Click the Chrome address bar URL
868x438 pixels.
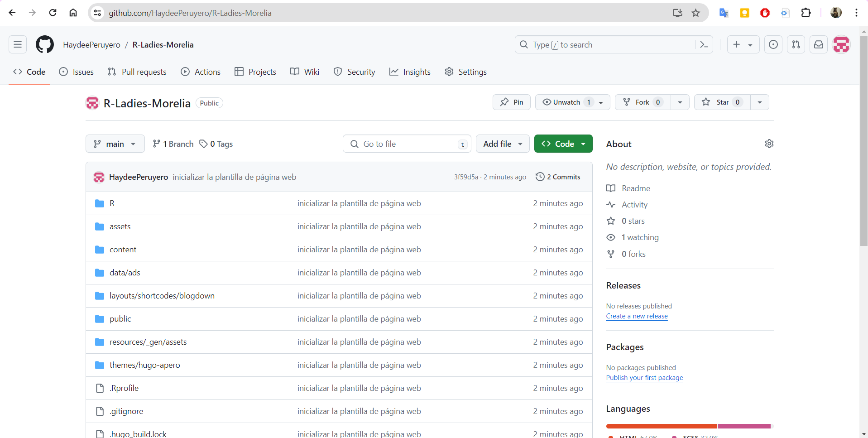(x=190, y=13)
